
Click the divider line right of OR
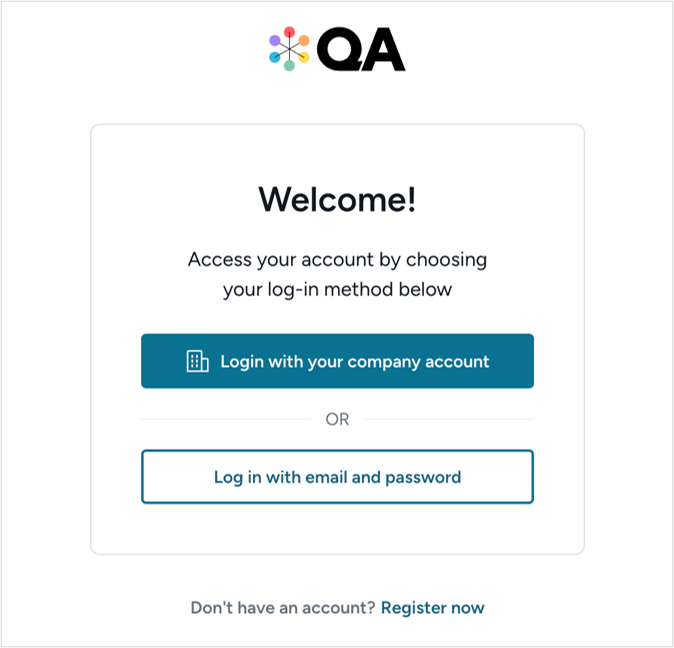[x=448, y=419]
